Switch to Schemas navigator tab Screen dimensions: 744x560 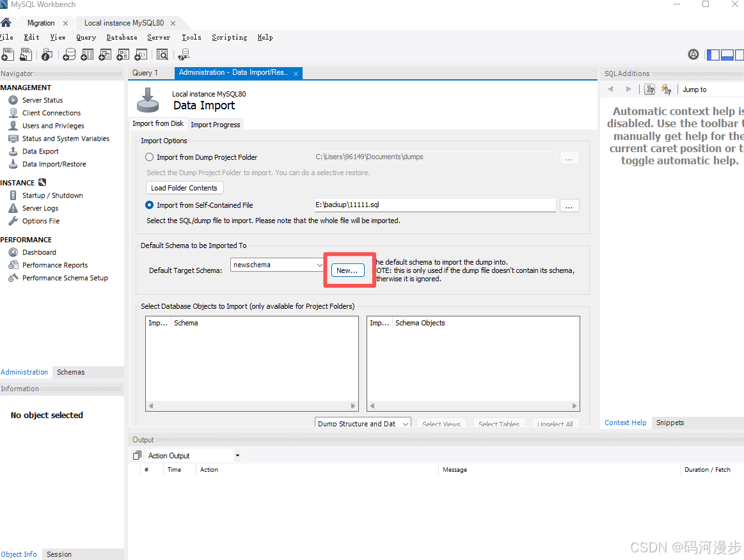[x=71, y=372]
